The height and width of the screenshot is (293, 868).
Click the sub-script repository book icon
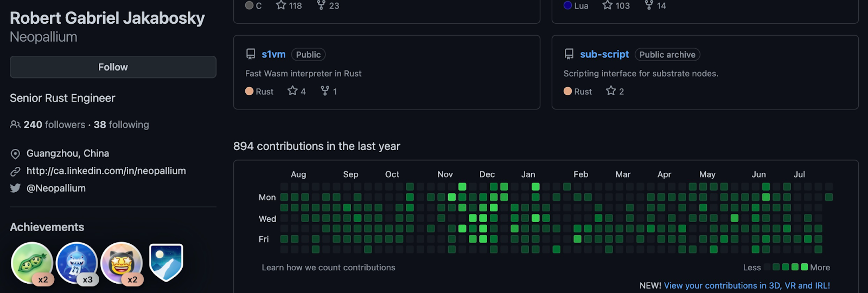pyautogui.click(x=569, y=54)
